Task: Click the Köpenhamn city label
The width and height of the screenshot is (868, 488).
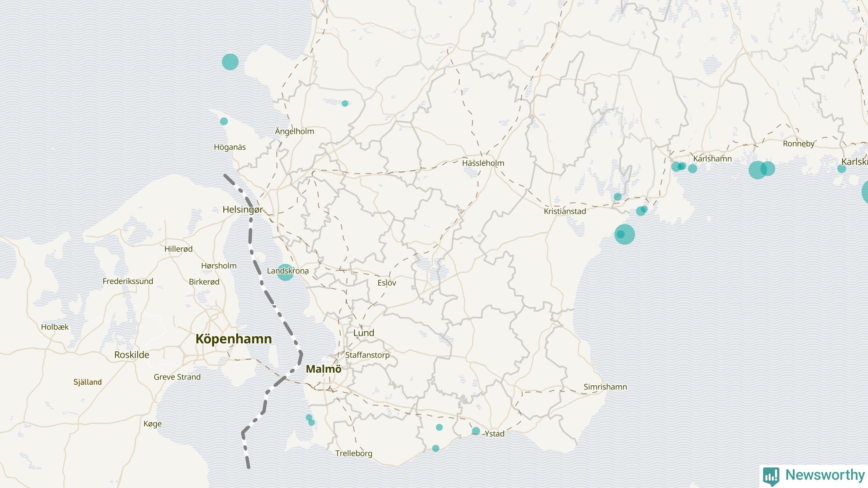Action: (234, 339)
